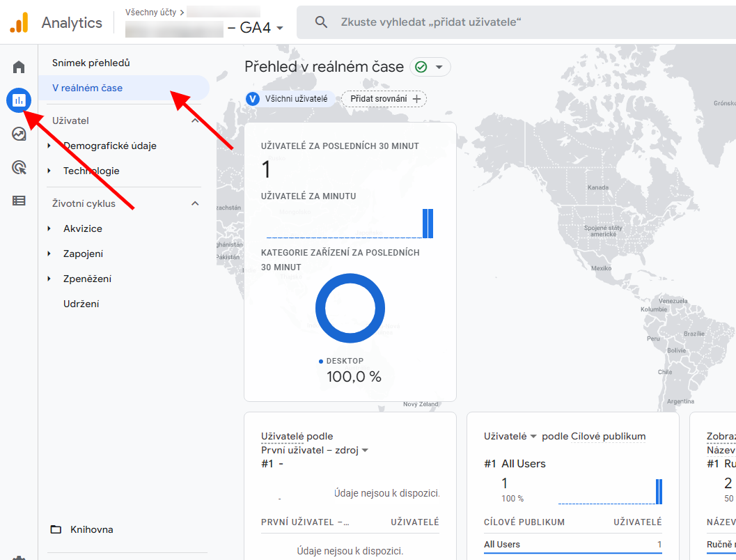This screenshot has width=736, height=560.
Task: Collapse the Uživatel section
Action: click(x=195, y=120)
